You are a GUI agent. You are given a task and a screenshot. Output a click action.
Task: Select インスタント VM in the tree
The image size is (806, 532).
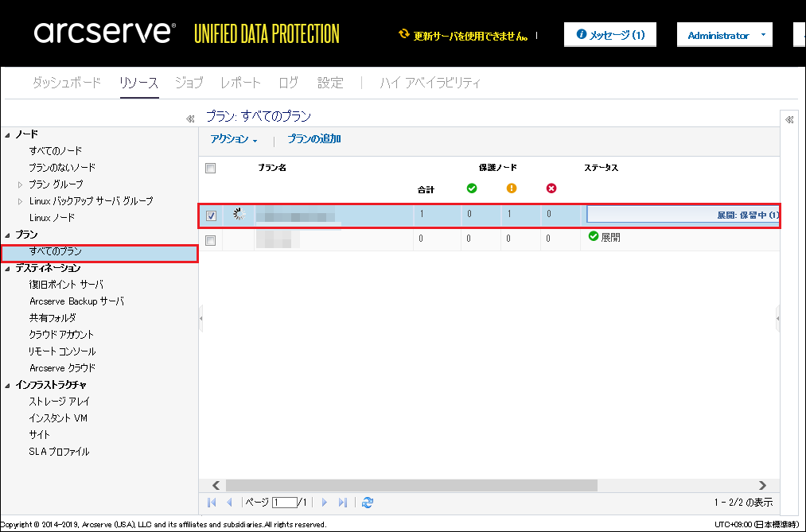pos(58,418)
